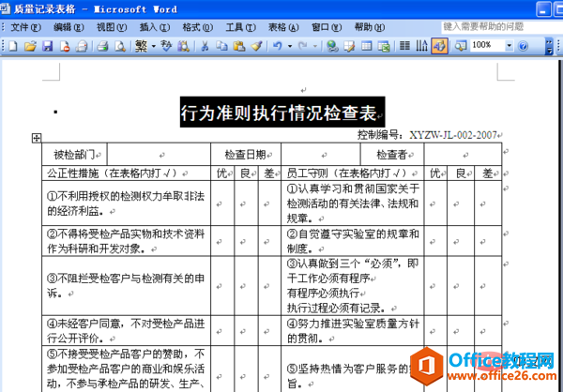This screenshot has height=392, width=563.
Task: Copy selection with the Copy icon
Action: pos(221,46)
